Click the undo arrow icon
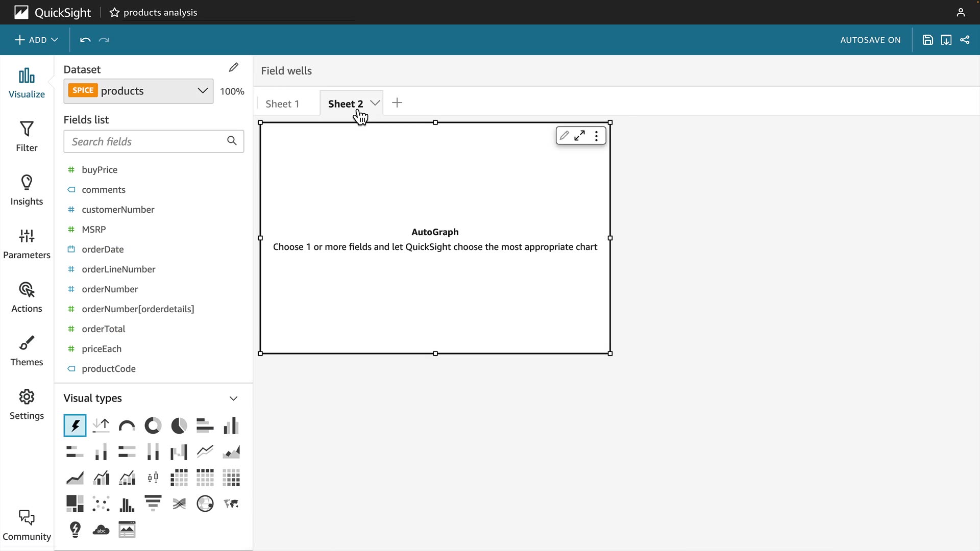 85,40
